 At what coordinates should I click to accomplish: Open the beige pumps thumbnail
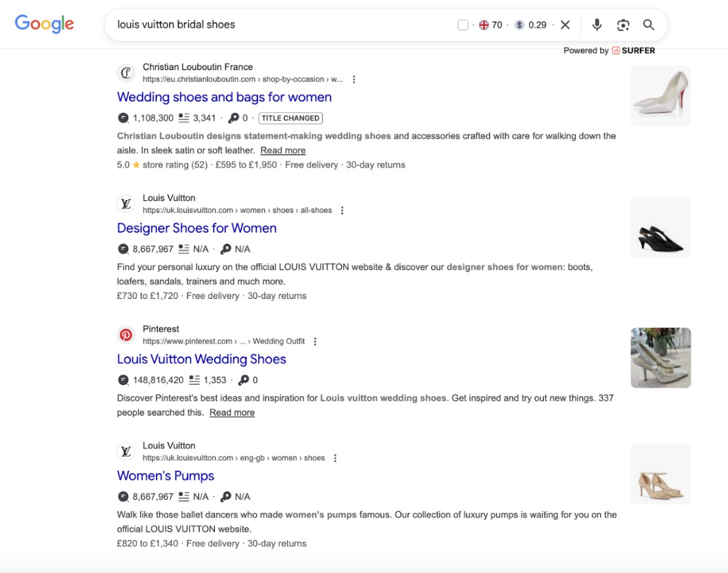tap(661, 474)
